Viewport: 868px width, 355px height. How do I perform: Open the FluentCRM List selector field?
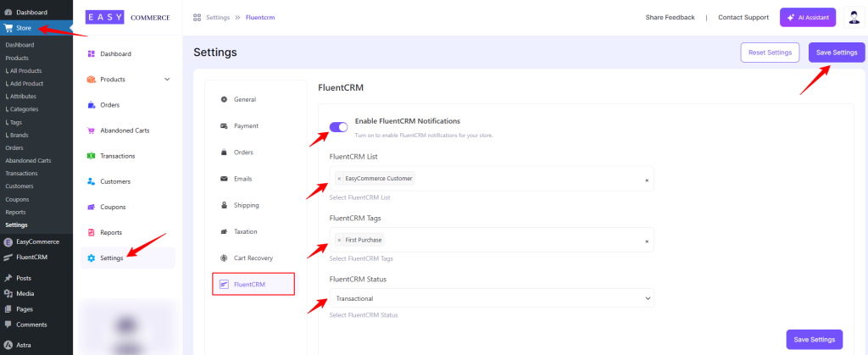492,179
